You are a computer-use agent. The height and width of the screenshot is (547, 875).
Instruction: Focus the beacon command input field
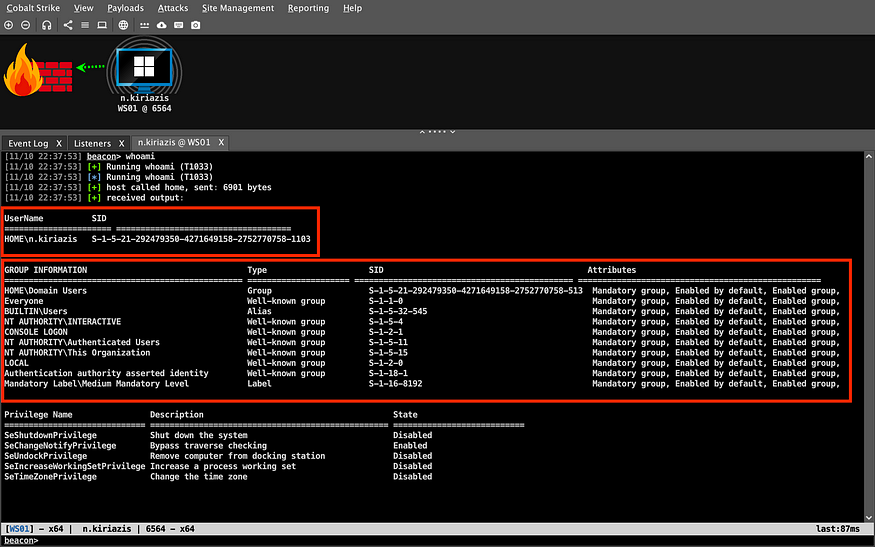click(x=455, y=540)
